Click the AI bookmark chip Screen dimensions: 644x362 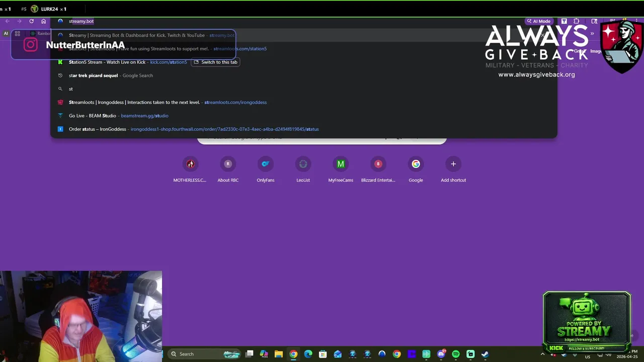click(x=6, y=34)
